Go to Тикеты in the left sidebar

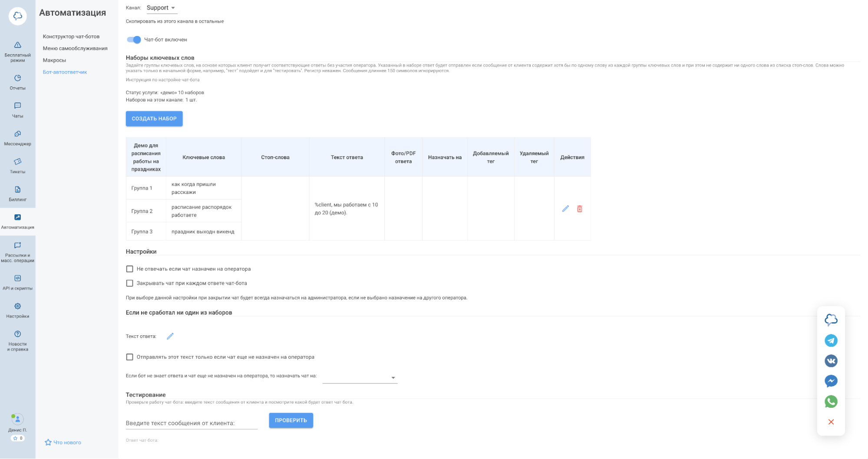(x=17, y=166)
